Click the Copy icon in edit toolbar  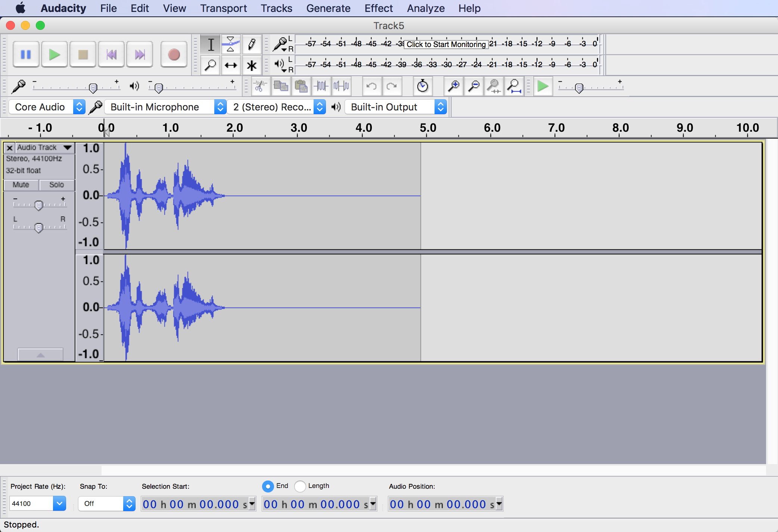(x=281, y=86)
